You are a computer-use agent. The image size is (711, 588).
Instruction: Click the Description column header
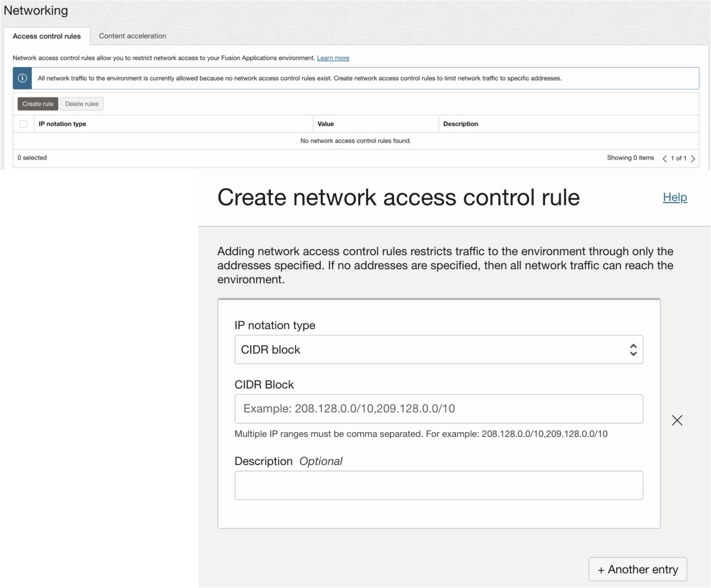click(x=460, y=124)
